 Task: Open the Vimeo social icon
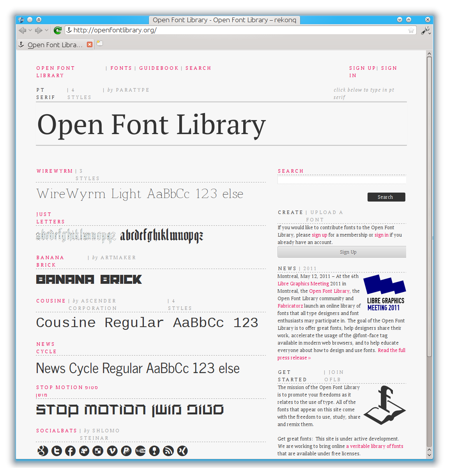(112, 451)
